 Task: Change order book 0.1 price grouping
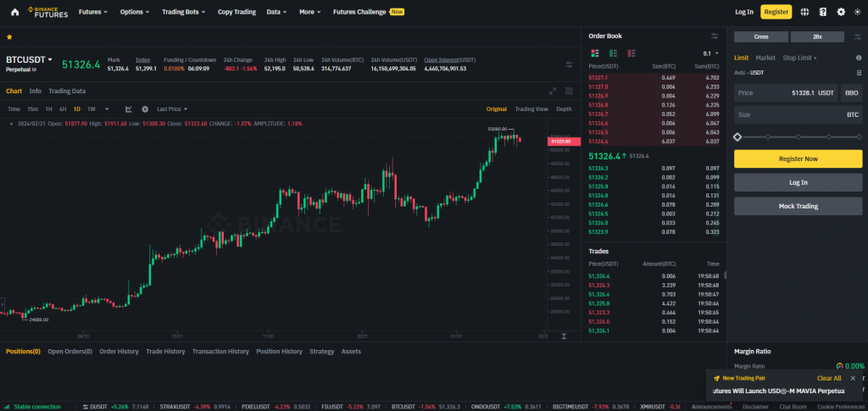click(711, 53)
